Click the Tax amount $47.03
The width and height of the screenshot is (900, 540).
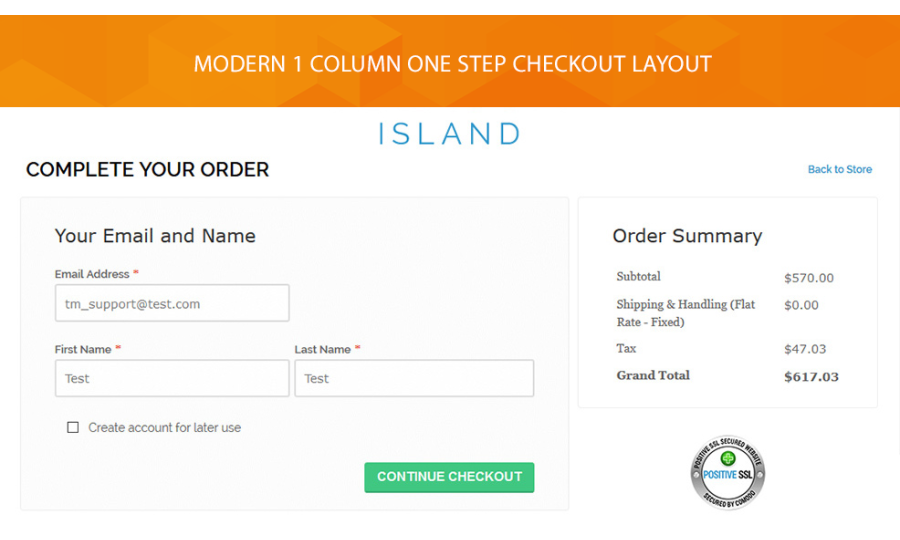coord(805,349)
